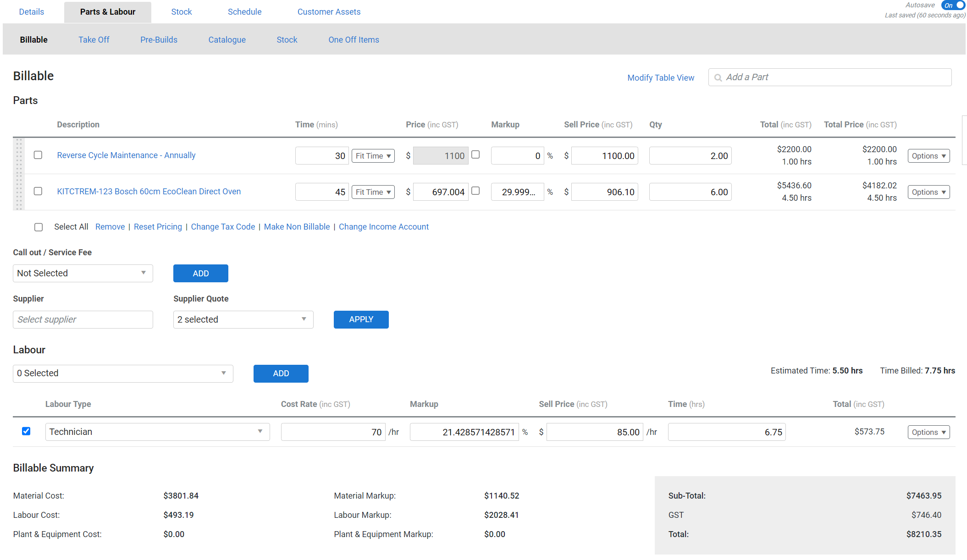Click the ADD labour button
Image resolution: width=967 pixels, height=560 pixels.
click(x=281, y=373)
